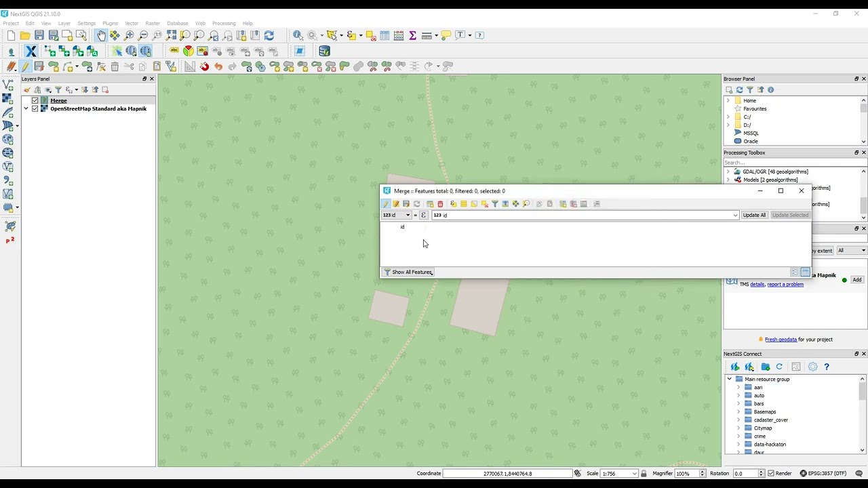Select the Identify Features tool
The height and width of the screenshot is (488, 868).
pyautogui.click(x=298, y=35)
